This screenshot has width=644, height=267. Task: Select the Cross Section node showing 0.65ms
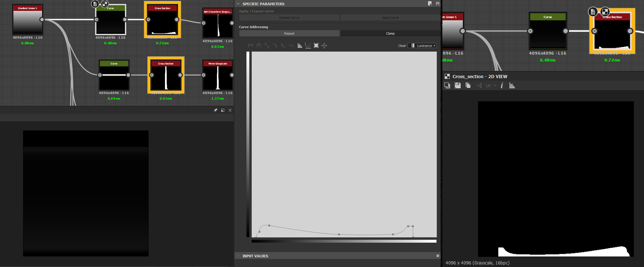[166, 75]
